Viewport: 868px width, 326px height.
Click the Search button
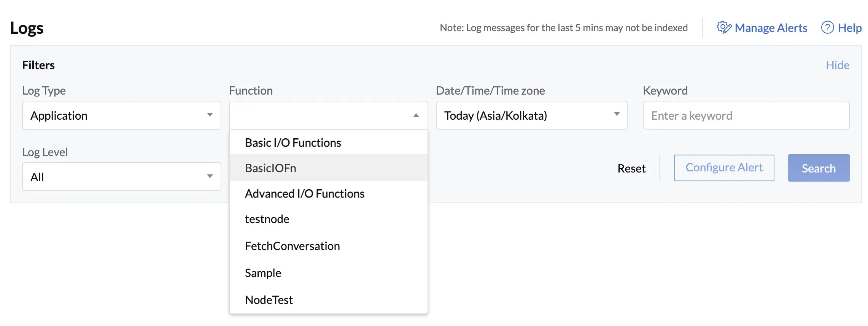click(x=819, y=168)
